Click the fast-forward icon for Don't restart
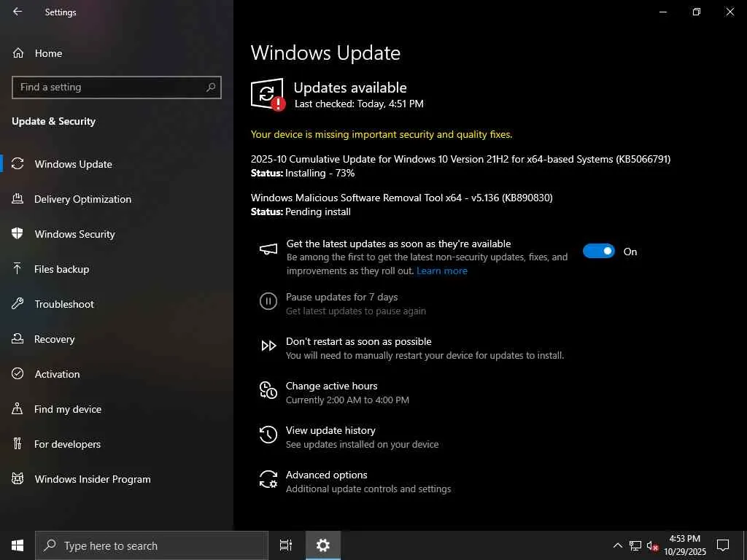The width and height of the screenshot is (747, 560). (x=268, y=346)
